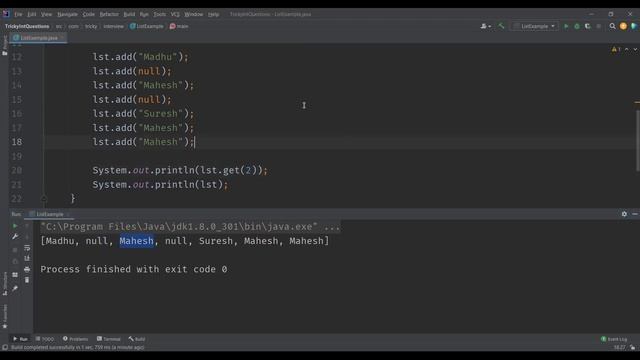
Task: Open the Problems tool window
Action: tap(76, 339)
